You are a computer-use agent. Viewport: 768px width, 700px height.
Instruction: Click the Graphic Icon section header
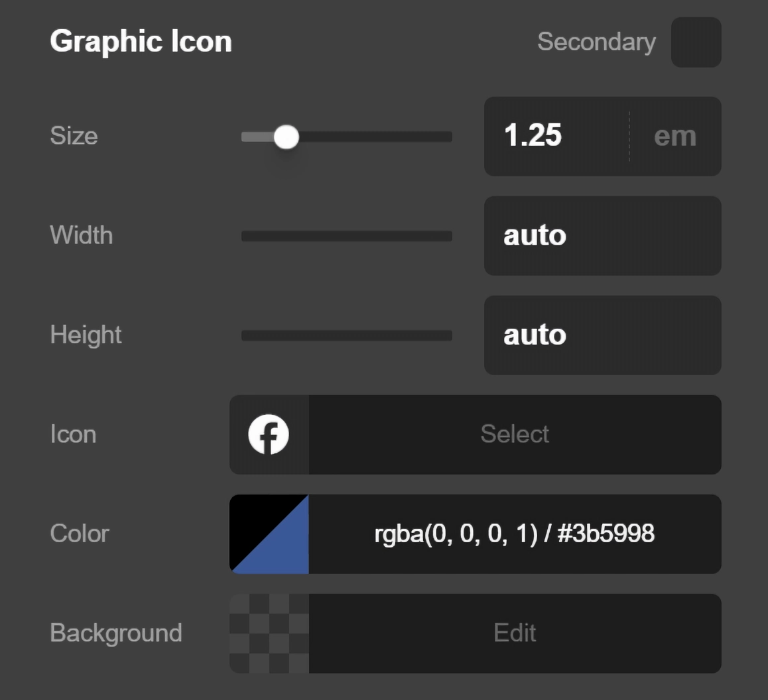141,41
